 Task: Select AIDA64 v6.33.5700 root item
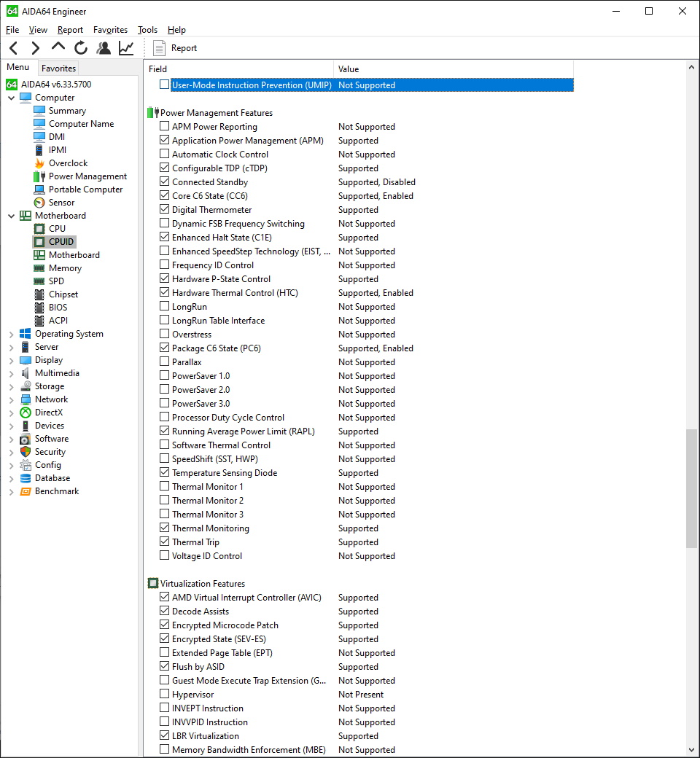pyautogui.click(x=56, y=84)
